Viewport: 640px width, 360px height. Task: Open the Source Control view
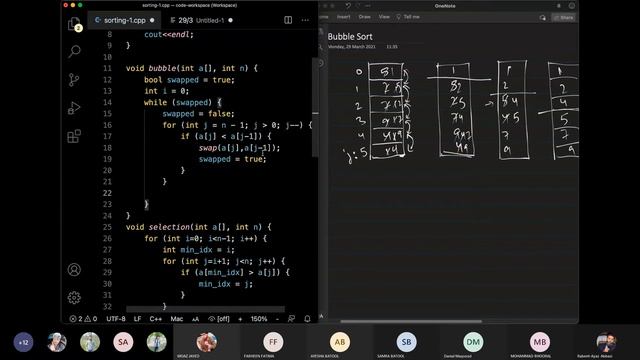coord(74,80)
